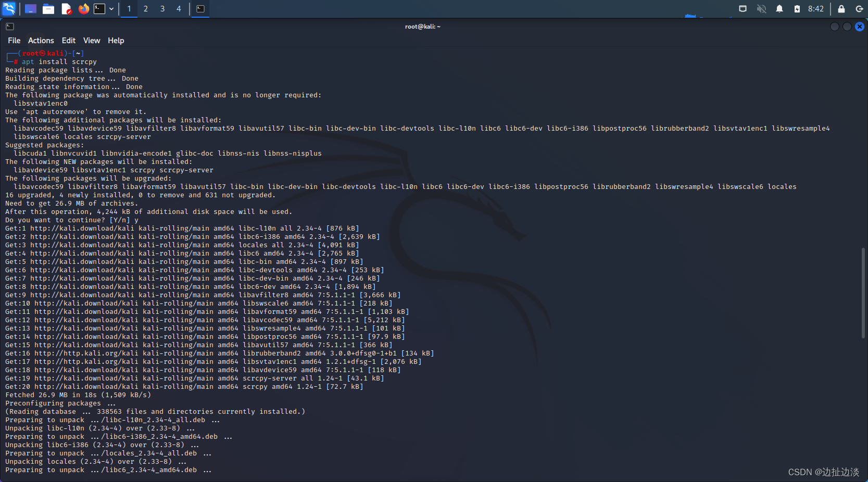Unmute audio via the muted speaker icon
The height and width of the screenshot is (482, 868).
(761, 8)
